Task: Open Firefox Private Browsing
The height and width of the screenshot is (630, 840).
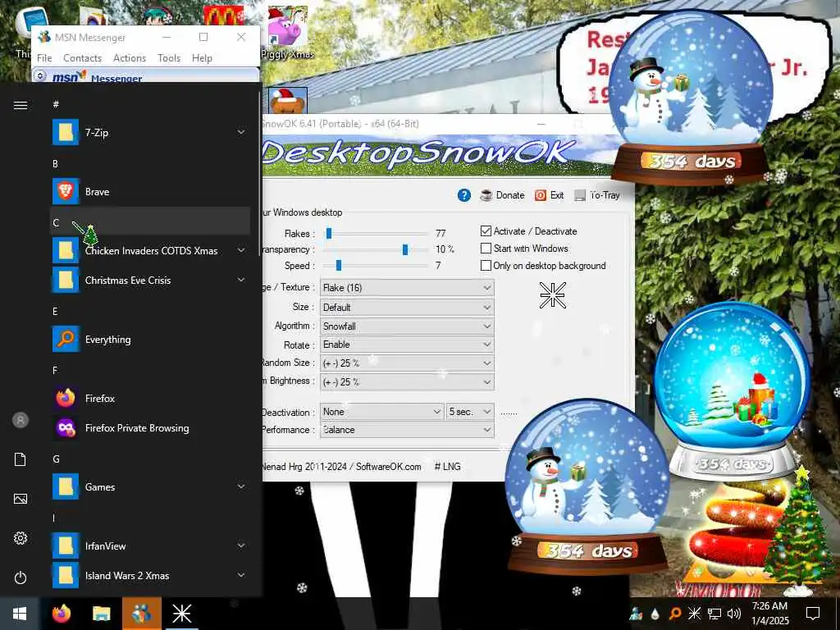Action: pyautogui.click(x=151, y=427)
